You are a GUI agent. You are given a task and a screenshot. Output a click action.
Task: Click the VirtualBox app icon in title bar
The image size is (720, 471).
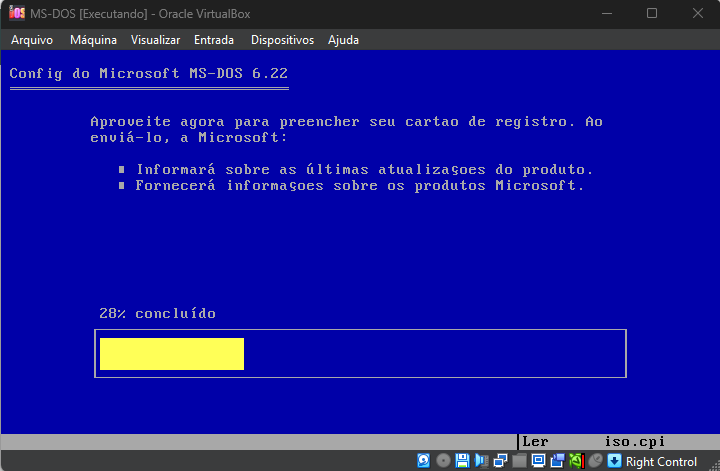tap(17, 13)
